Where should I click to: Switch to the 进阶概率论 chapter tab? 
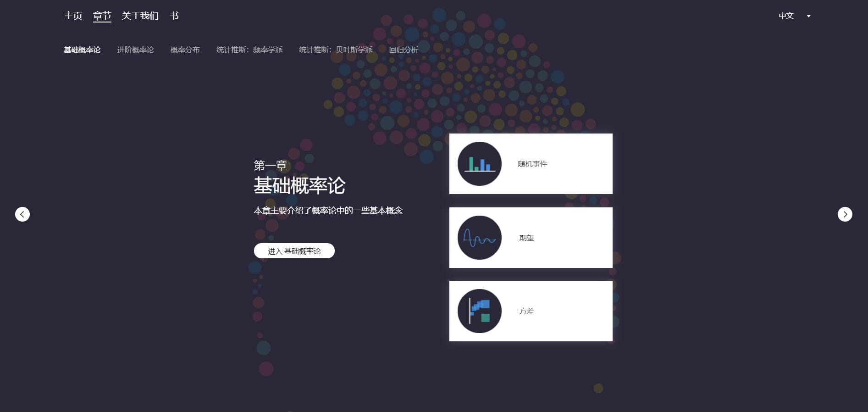135,50
